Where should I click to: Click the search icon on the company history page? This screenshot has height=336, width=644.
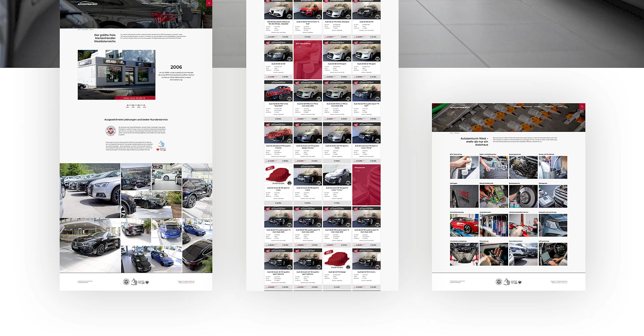point(209,3)
